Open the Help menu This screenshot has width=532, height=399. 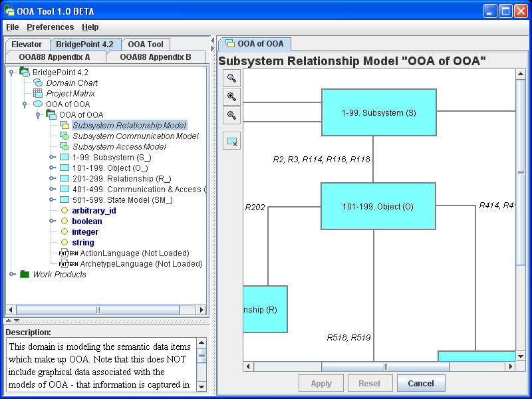tap(90, 27)
